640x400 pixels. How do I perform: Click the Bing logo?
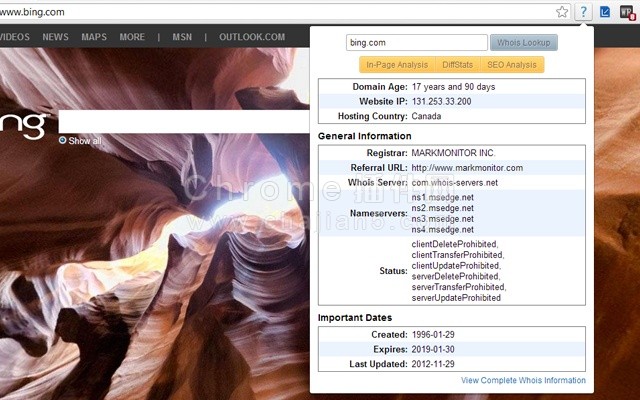coord(24,126)
